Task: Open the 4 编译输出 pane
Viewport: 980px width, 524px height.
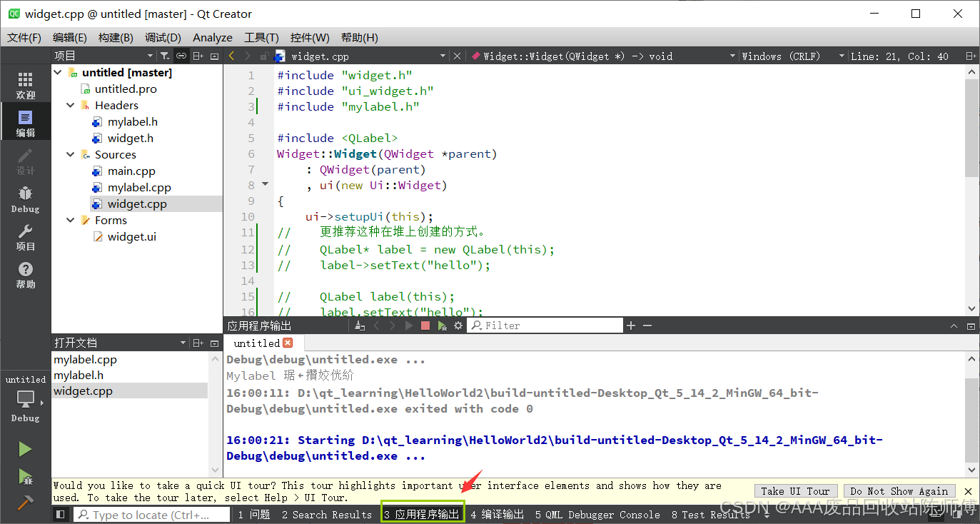Action: point(497,514)
